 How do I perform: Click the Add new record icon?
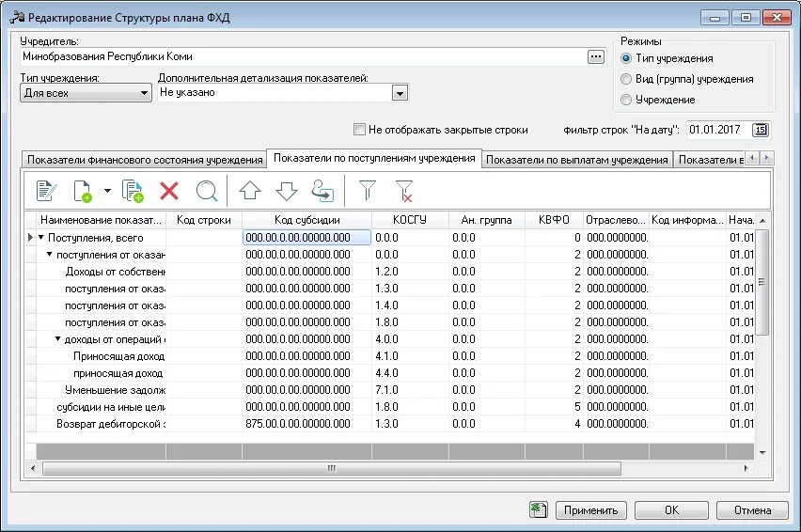[83, 192]
